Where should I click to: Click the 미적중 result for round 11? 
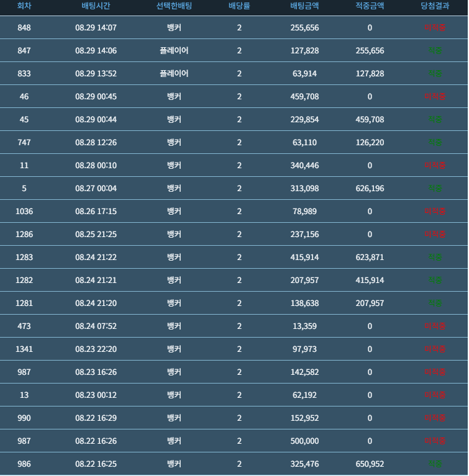tap(435, 166)
